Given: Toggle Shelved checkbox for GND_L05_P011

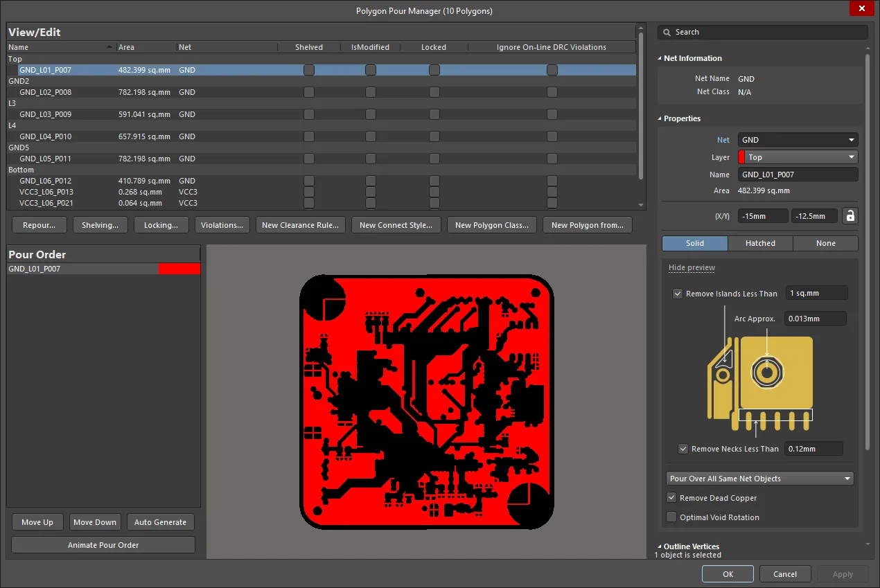Looking at the screenshot, I should (x=309, y=159).
